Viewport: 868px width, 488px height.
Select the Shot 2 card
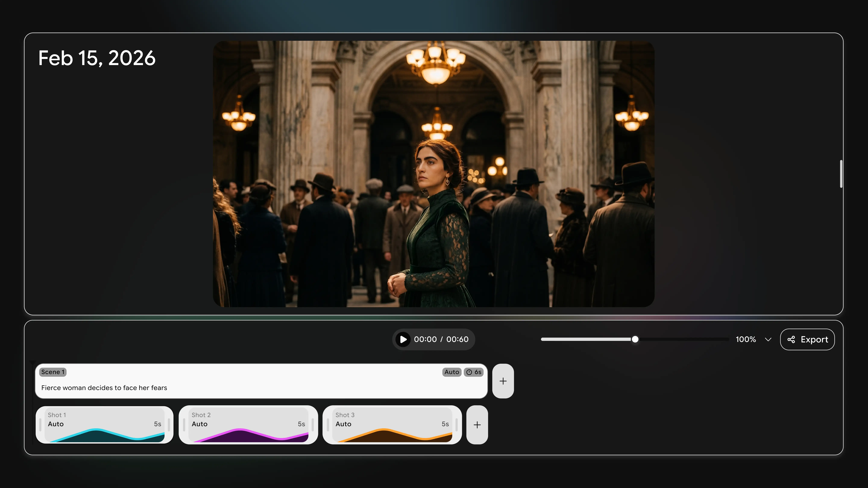click(248, 425)
